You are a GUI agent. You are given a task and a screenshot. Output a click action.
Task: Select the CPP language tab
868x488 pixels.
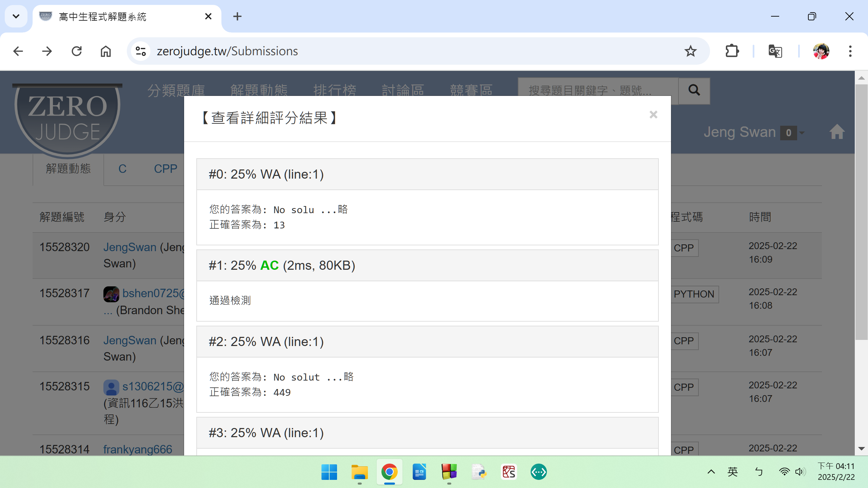click(x=165, y=169)
